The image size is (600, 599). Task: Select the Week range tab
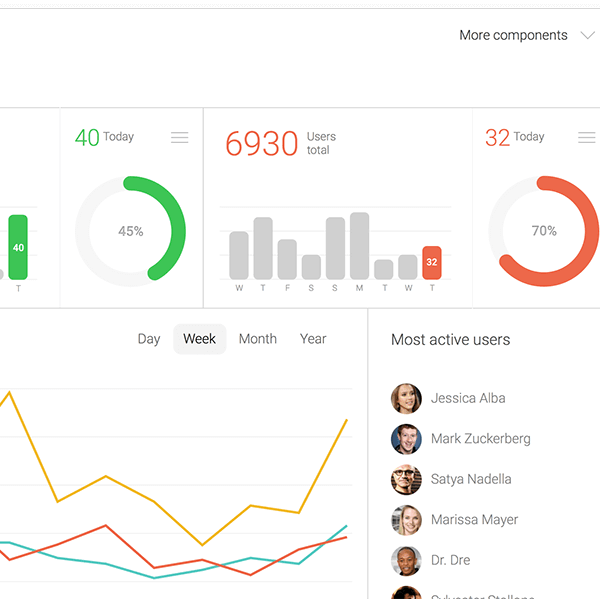tap(199, 339)
